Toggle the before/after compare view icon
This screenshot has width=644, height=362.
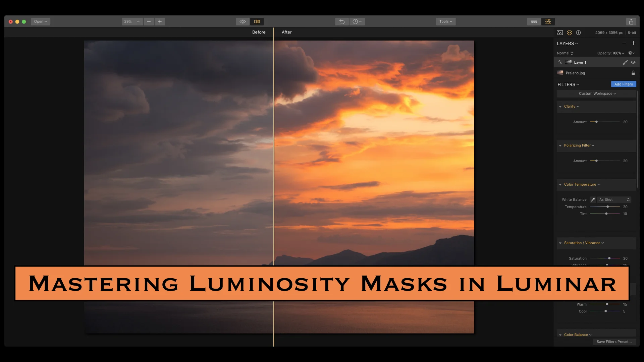pos(257,21)
